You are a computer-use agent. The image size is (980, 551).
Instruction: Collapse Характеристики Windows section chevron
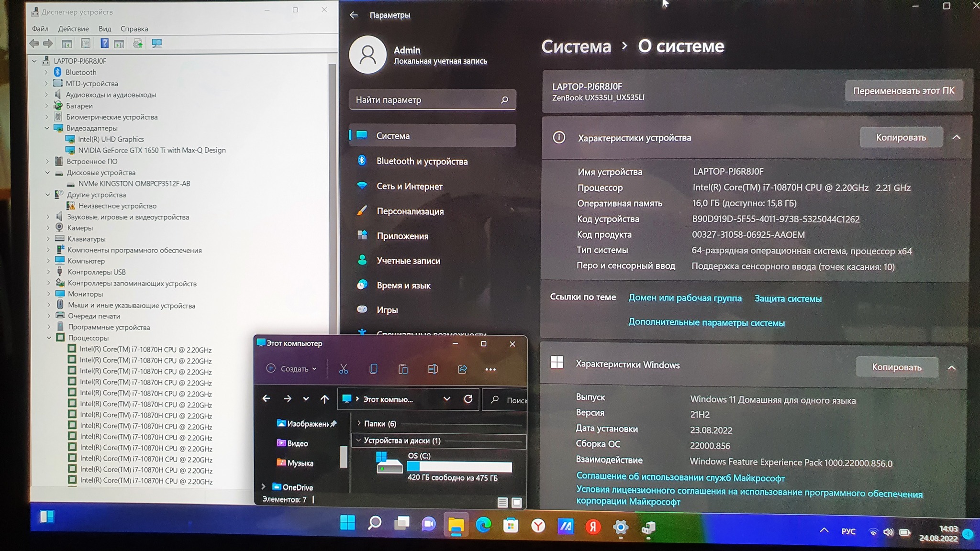coord(952,367)
